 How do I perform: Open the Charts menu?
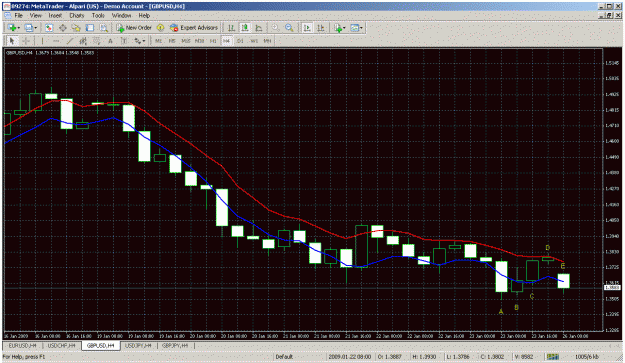[x=77, y=15]
